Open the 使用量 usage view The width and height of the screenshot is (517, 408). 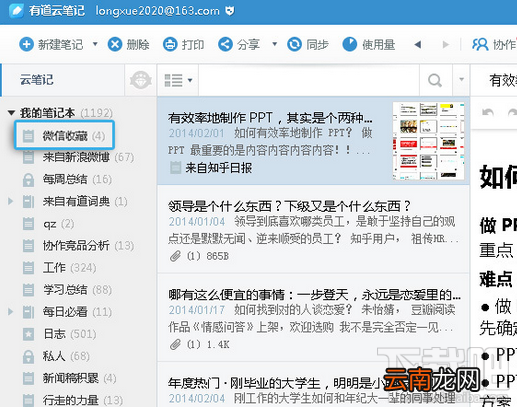point(369,44)
